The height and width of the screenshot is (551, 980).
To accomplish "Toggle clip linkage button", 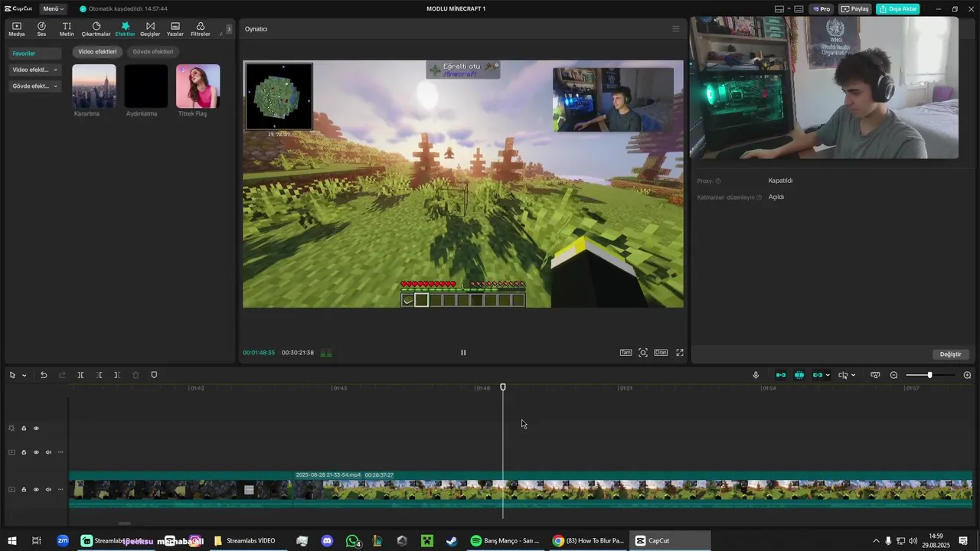I will pyautogui.click(x=818, y=375).
